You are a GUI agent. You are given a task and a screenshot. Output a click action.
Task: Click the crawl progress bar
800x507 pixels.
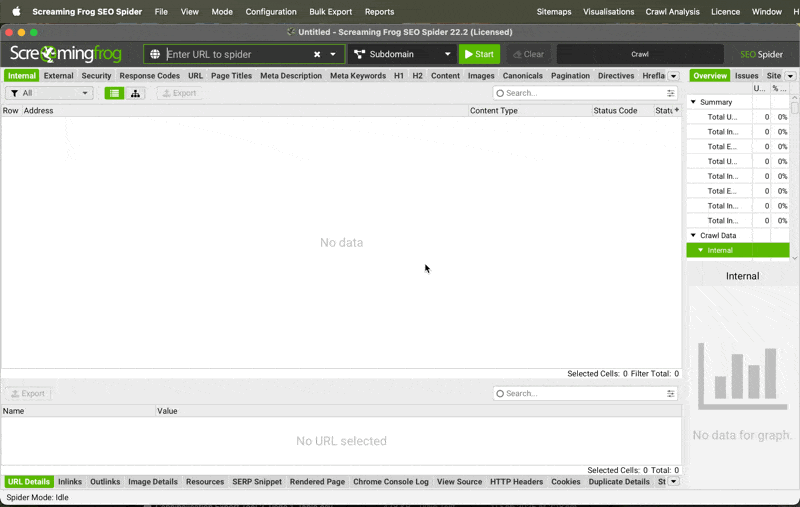pos(640,54)
